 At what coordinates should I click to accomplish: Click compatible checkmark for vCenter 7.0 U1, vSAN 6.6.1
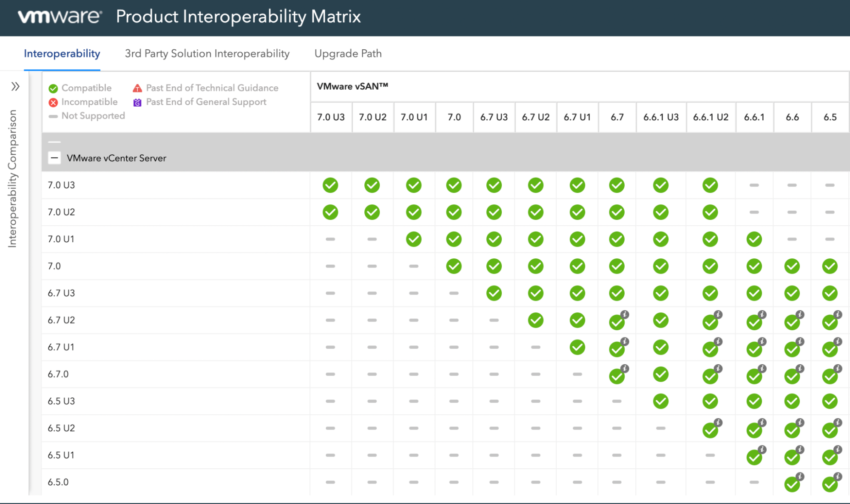[x=754, y=239]
